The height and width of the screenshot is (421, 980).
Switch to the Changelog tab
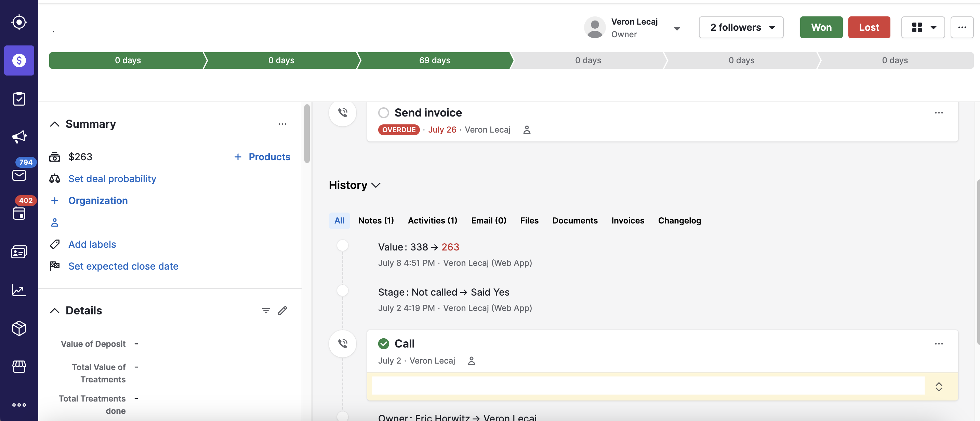[679, 220]
